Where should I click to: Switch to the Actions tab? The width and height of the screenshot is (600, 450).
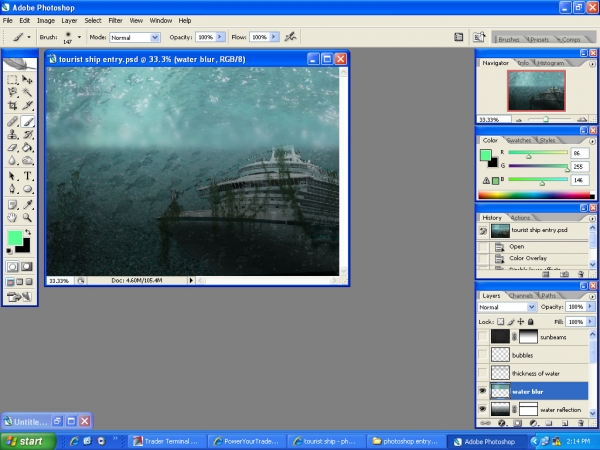(520, 218)
